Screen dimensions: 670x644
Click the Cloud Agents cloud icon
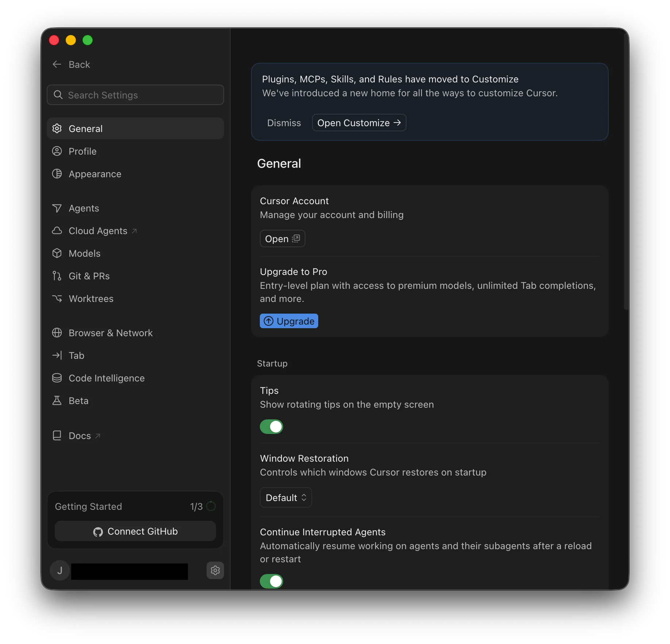click(x=57, y=230)
